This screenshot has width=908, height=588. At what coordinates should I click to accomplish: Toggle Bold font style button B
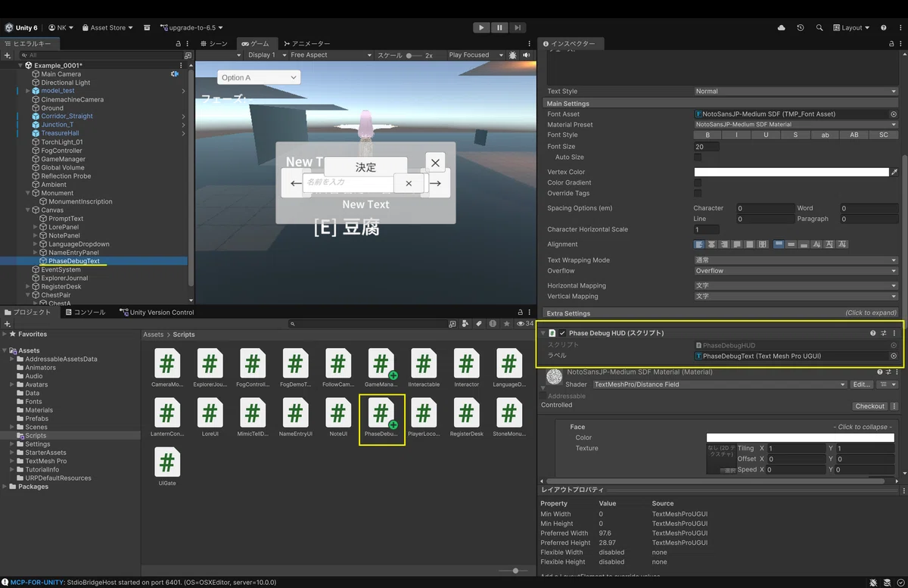pyautogui.click(x=707, y=135)
